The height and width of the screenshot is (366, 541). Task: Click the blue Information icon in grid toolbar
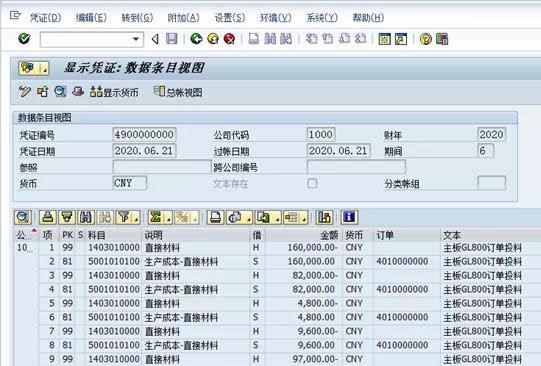click(x=349, y=217)
